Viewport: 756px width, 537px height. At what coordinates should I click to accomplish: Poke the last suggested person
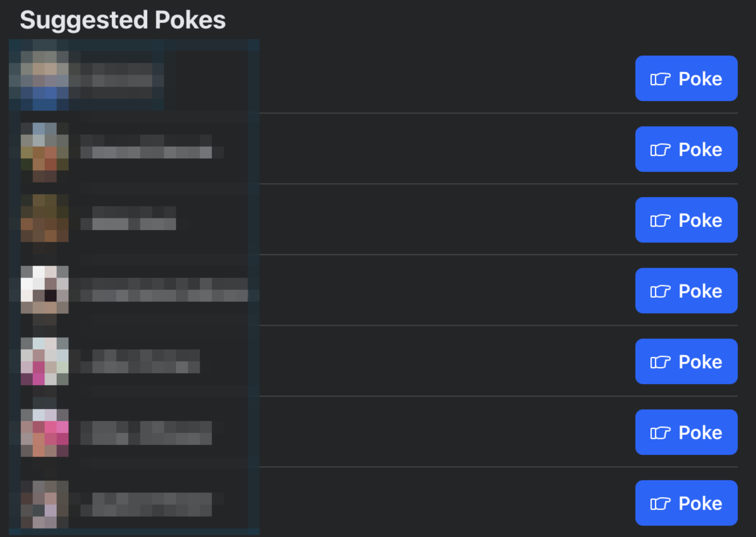coord(686,503)
